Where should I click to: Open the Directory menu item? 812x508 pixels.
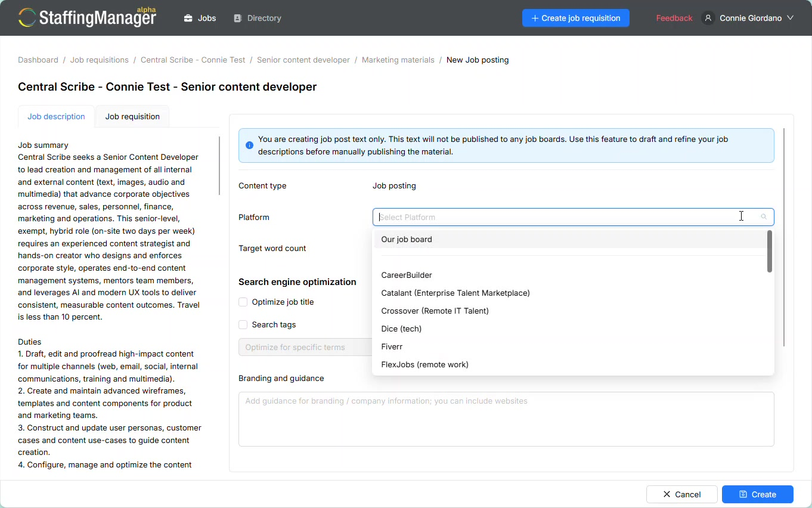pyautogui.click(x=258, y=18)
